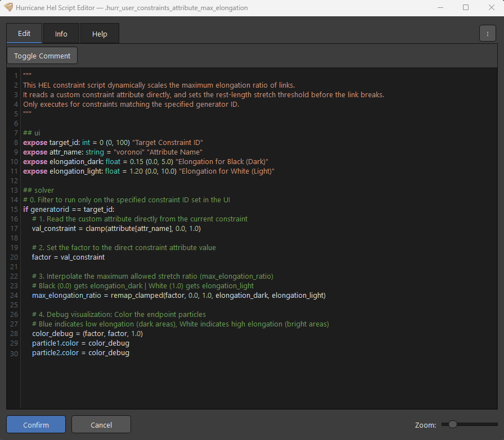
Task: Click the Toggle Comment button
Action: [42, 56]
